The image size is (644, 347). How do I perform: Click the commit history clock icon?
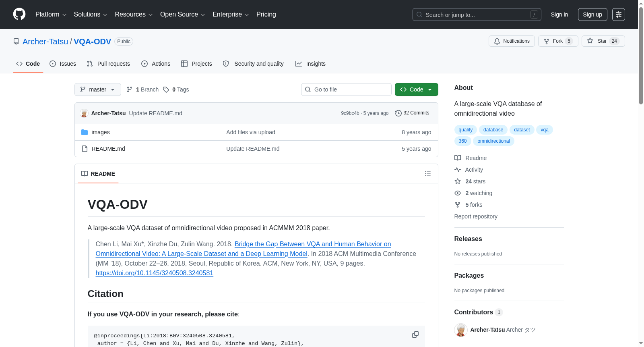coord(398,113)
